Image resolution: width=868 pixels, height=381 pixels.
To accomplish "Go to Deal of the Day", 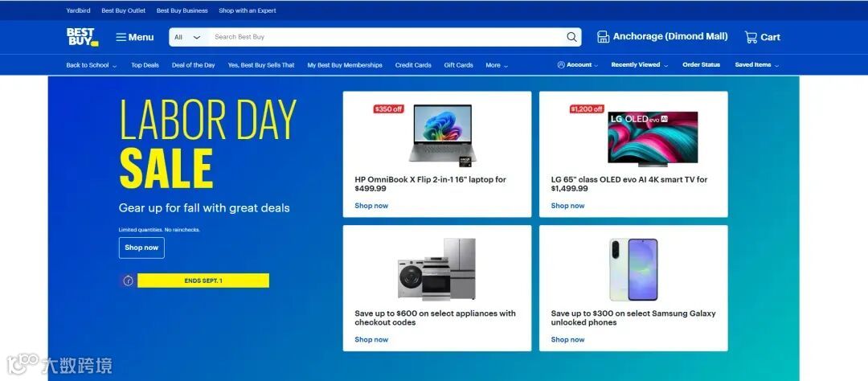I will point(193,65).
